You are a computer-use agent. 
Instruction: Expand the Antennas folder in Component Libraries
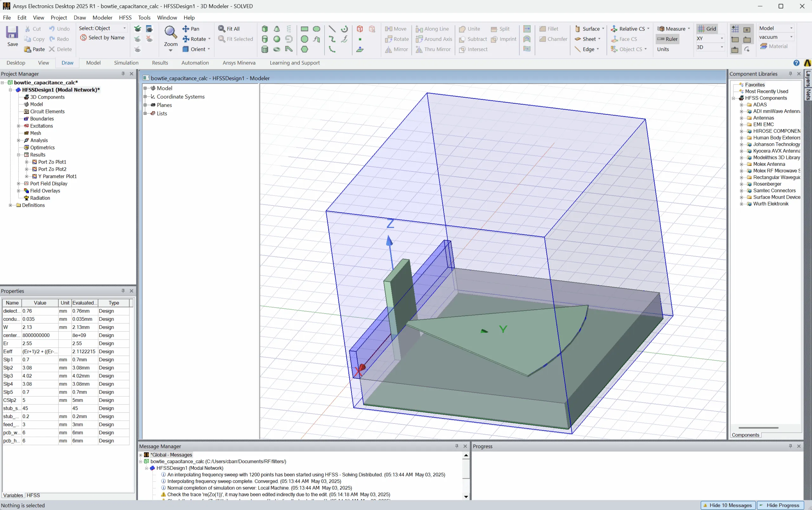coord(742,118)
